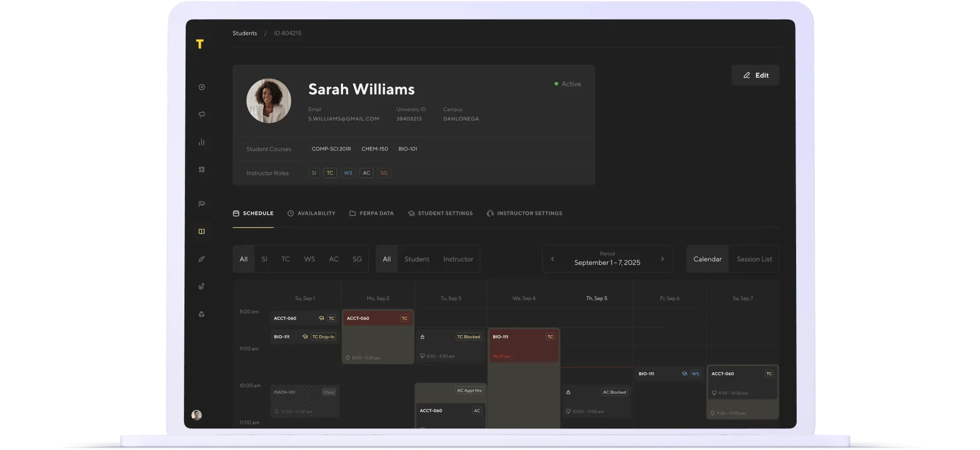This screenshot has width=980, height=450.
Task: Open the COMP-SCI 201R course
Action: (331, 149)
